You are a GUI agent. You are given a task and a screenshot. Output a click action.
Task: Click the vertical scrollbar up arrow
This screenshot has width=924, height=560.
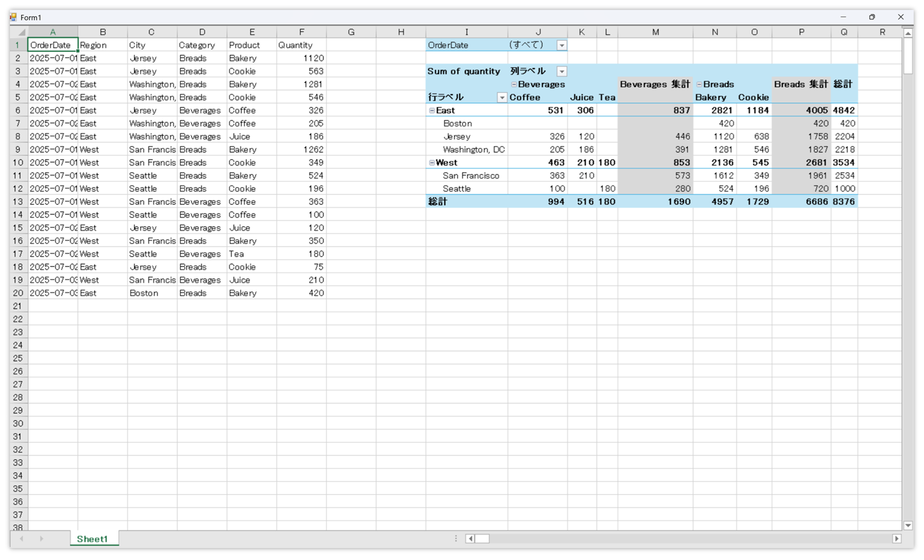click(908, 33)
